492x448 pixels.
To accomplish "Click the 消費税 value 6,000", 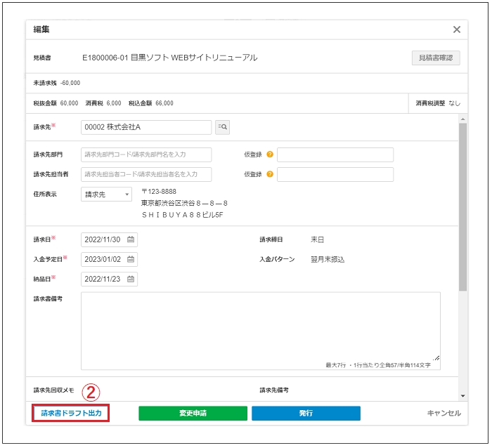I will click(x=114, y=103).
